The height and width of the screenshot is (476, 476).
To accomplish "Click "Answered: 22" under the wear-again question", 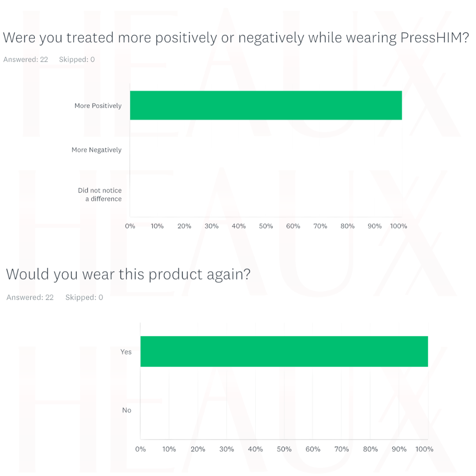I will pyautogui.click(x=30, y=297).
